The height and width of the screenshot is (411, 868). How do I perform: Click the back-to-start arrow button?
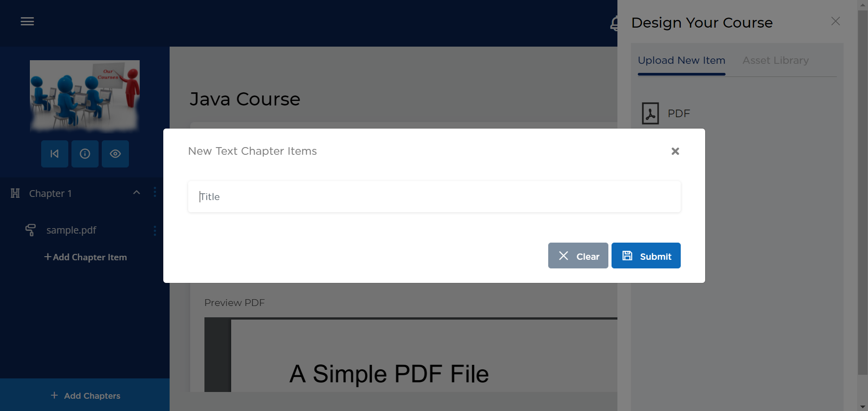click(55, 154)
